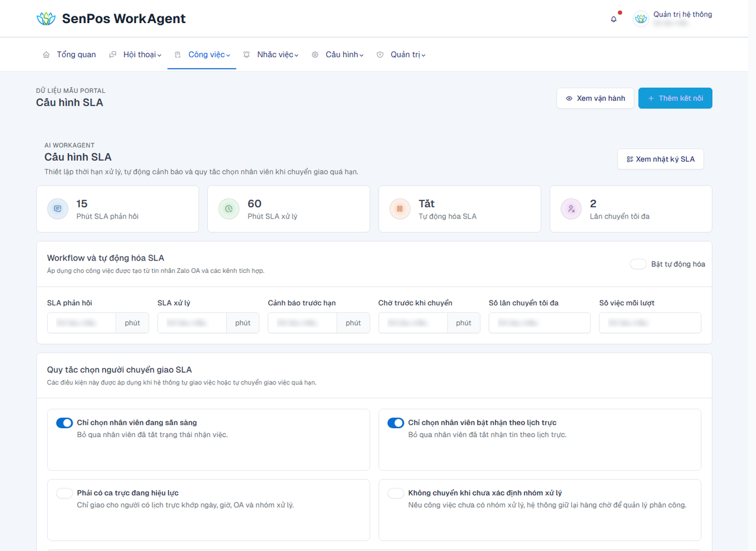Expand the Hội thoại dropdown menu
Image resolution: width=756 pixels, height=551 pixels.
pos(136,55)
